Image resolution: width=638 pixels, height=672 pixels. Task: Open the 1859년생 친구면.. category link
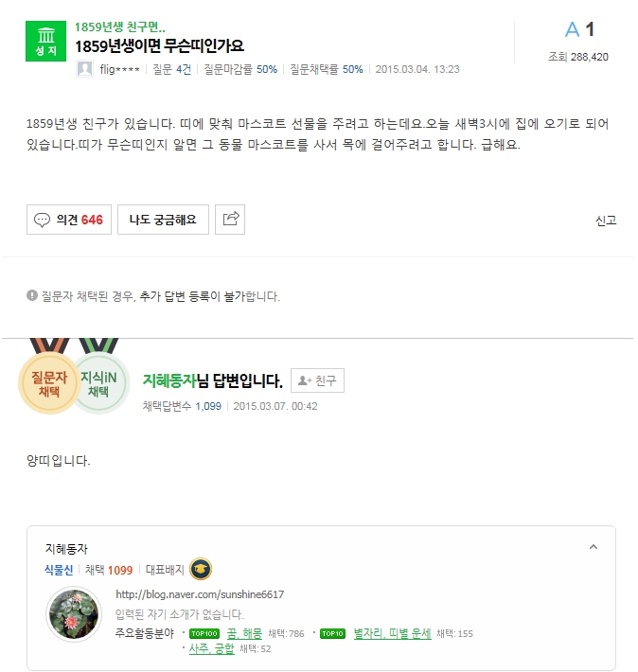click(x=120, y=27)
